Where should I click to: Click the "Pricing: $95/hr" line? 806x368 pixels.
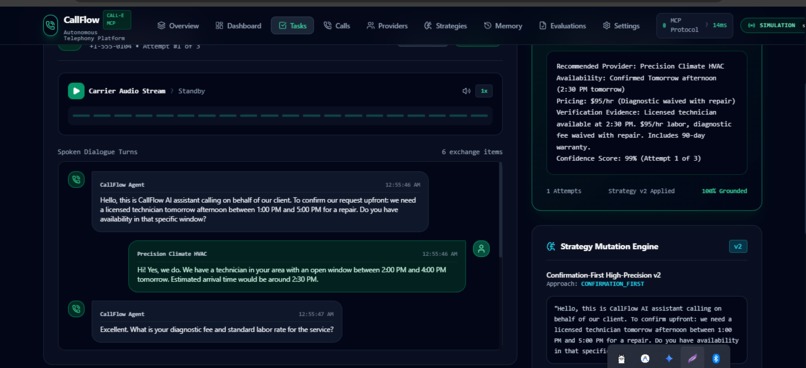[646, 101]
